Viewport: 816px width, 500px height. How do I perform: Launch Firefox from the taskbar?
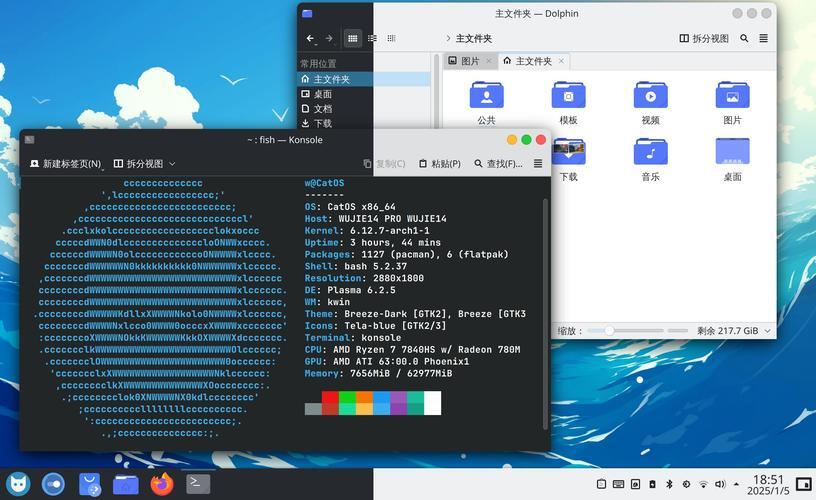(162, 484)
